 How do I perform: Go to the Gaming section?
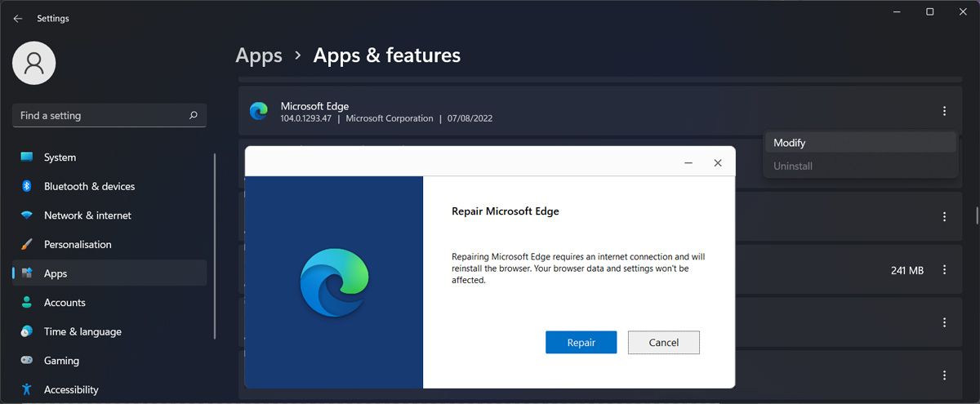[109, 361]
